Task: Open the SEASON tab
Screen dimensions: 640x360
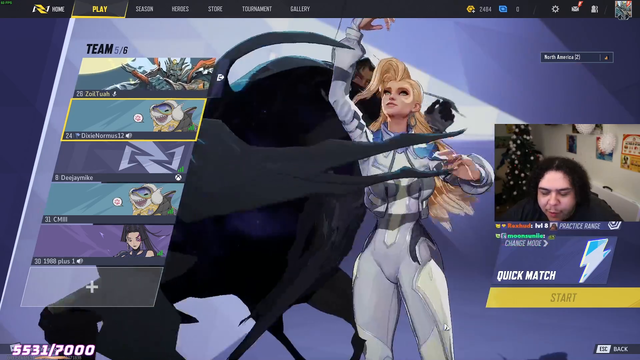Action: pyautogui.click(x=144, y=9)
